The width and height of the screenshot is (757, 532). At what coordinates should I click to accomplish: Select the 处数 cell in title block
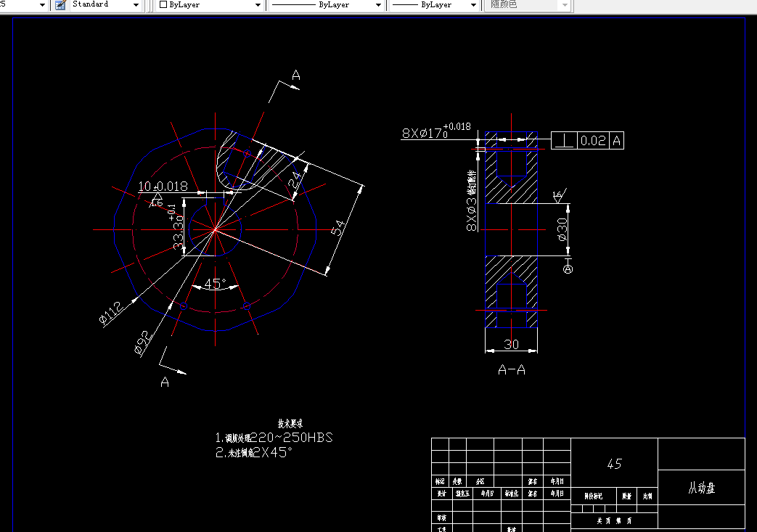pos(457,481)
